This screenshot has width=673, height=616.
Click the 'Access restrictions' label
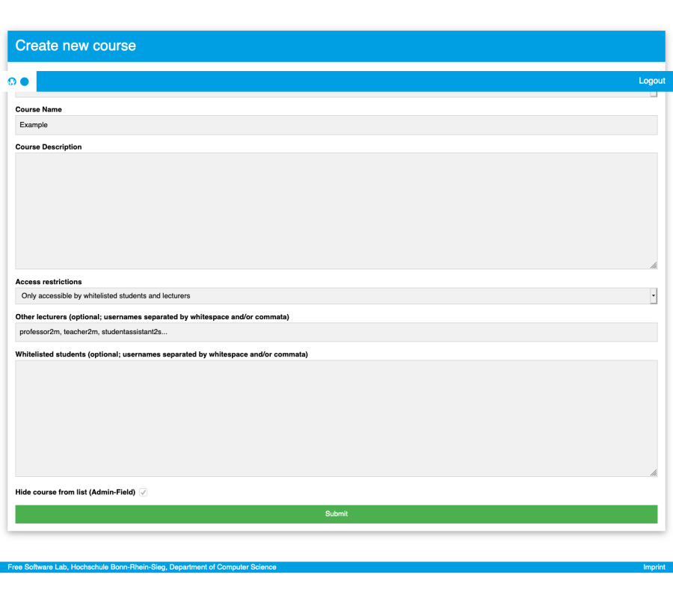49,282
